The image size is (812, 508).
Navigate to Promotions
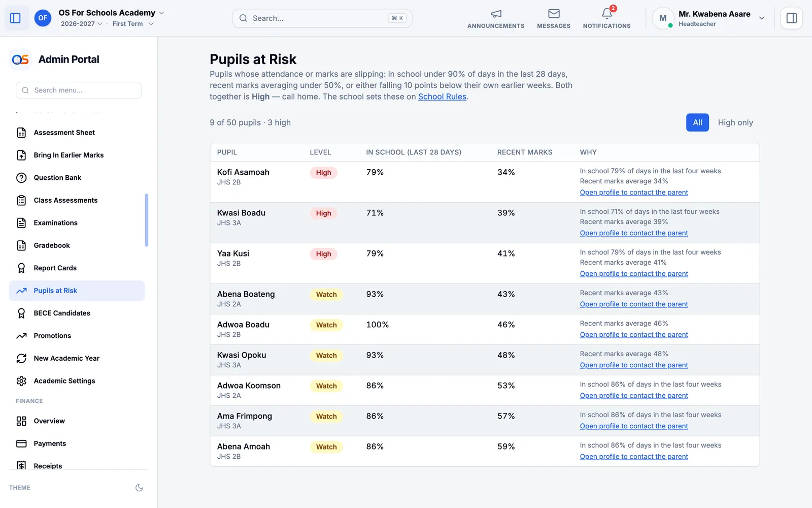click(77, 336)
